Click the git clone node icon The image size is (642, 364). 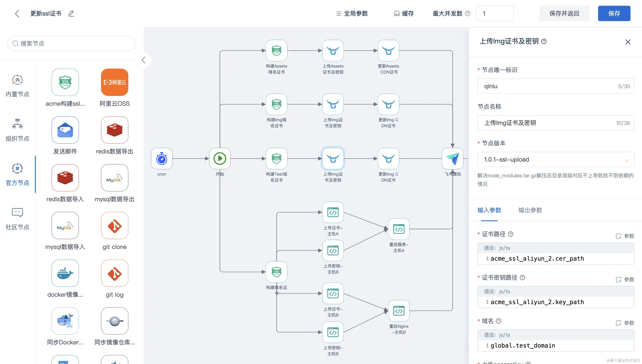click(x=114, y=225)
